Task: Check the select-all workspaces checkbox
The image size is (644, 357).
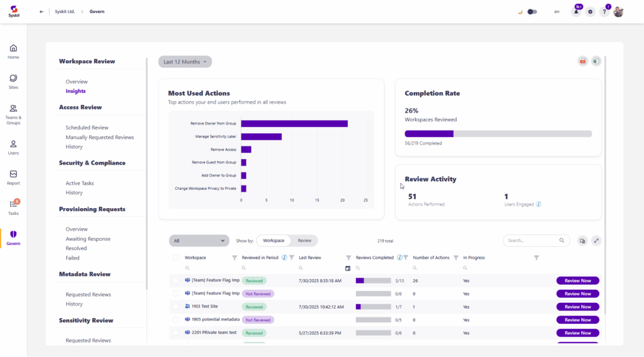Action: (176, 258)
